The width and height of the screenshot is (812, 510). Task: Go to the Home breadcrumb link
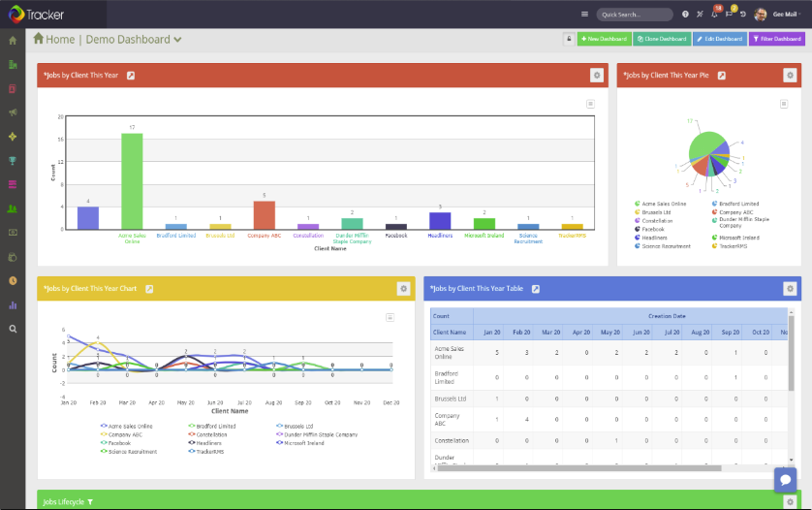54,40
